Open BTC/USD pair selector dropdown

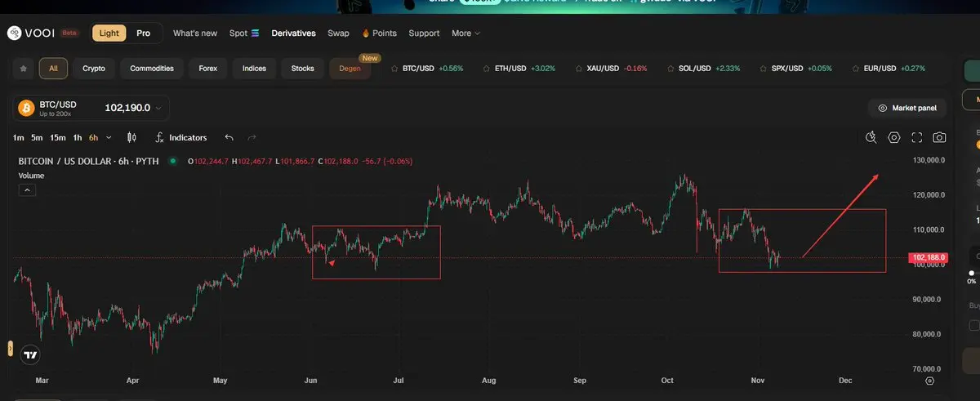(91, 108)
